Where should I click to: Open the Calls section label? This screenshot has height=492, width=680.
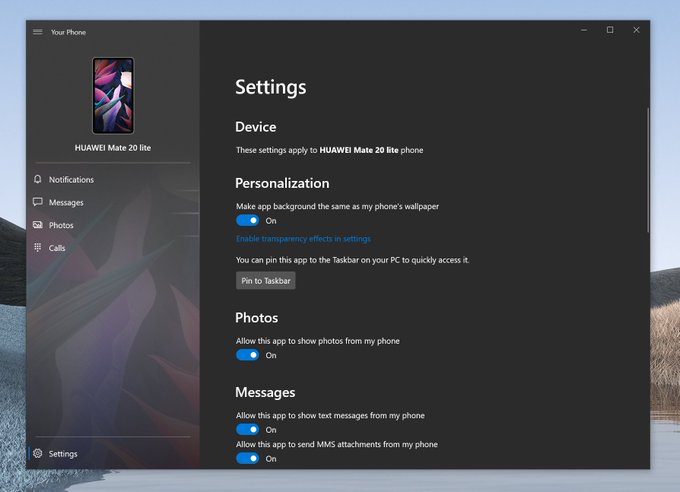click(57, 248)
